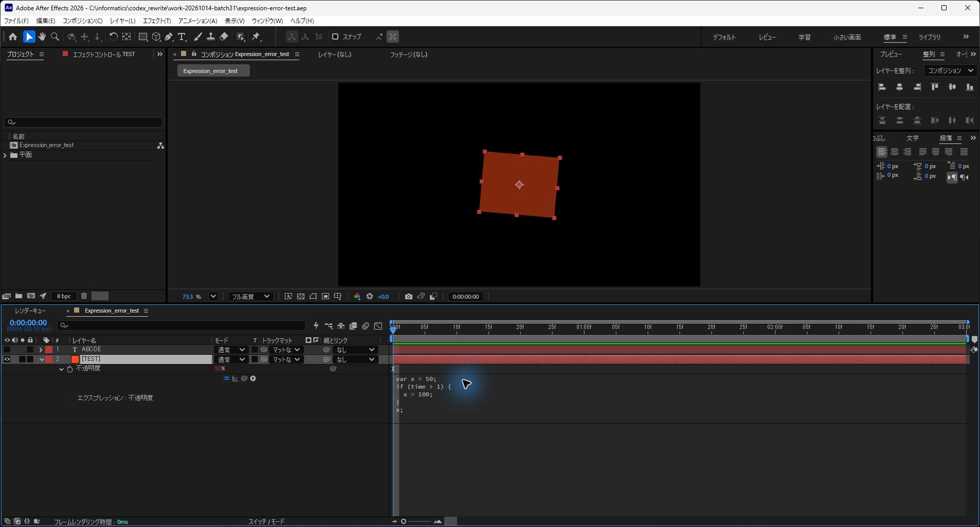Show the ABCDE layer with eye toggle
The width and height of the screenshot is (980, 527).
point(7,350)
